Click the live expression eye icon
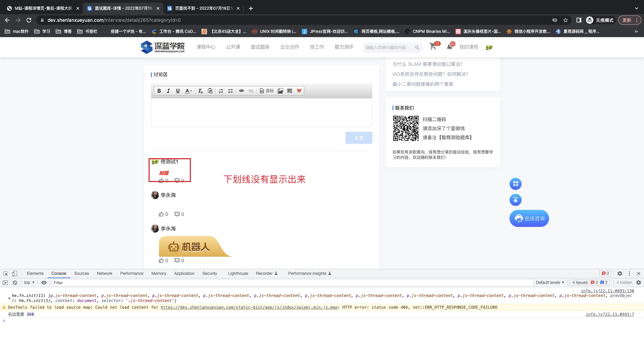Image resolution: width=644 pixels, height=362 pixels. pos(44,283)
